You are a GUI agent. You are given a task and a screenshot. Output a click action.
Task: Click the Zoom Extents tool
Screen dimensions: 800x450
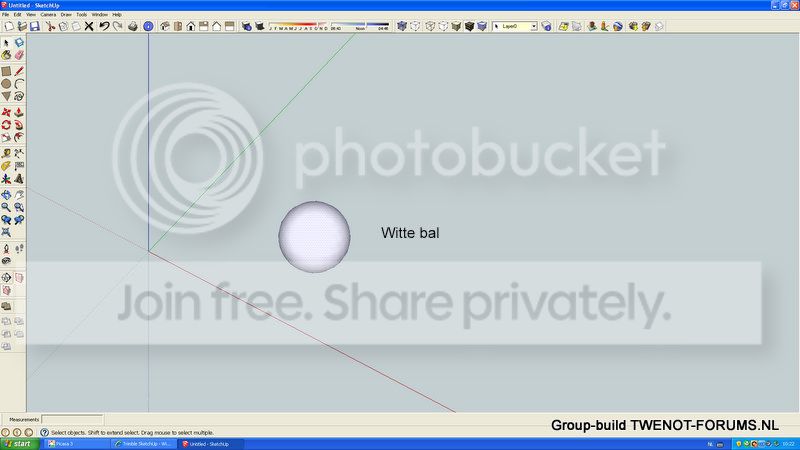(x=6, y=232)
